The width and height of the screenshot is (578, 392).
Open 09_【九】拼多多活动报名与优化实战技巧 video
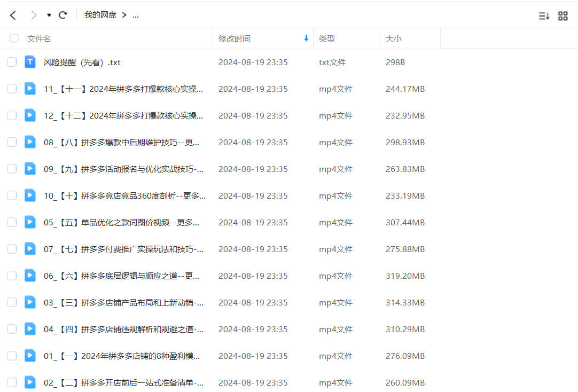123,169
